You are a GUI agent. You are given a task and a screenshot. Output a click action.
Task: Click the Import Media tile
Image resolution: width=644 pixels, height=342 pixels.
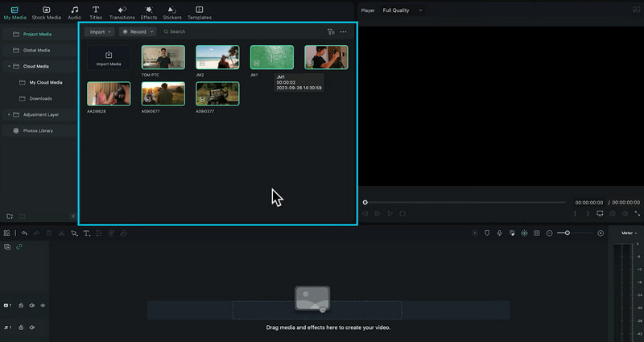pyautogui.click(x=109, y=57)
